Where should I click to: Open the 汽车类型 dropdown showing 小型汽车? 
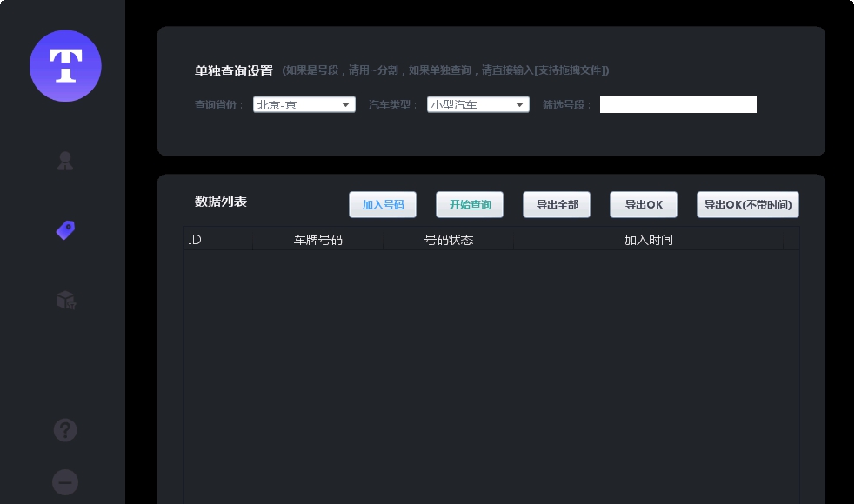[x=478, y=104]
